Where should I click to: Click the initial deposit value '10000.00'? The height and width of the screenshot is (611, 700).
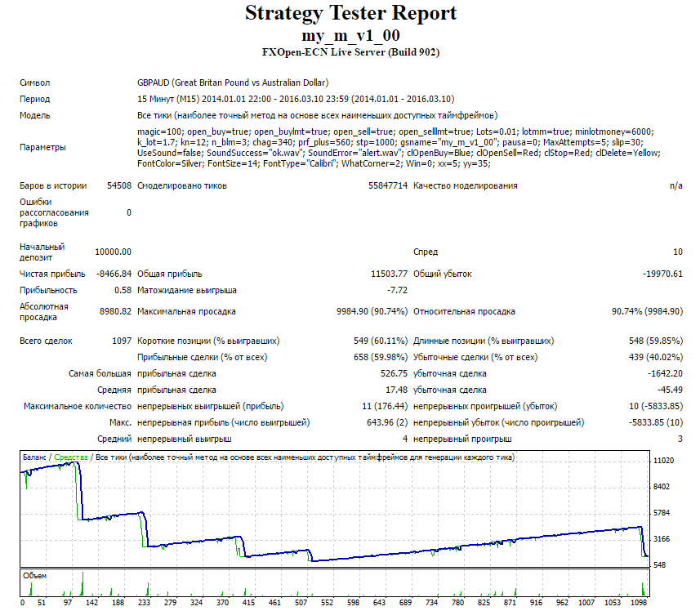(x=113, y=252)
